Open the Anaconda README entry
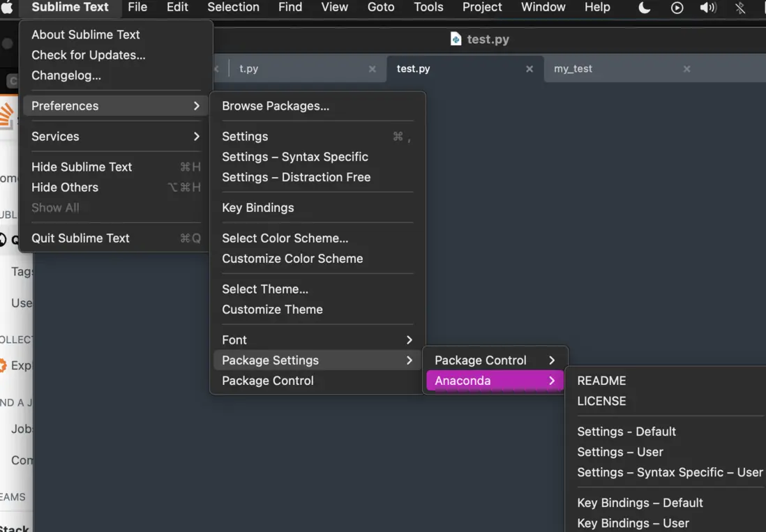The image size is (766, 532). click(x=601, y=381)
